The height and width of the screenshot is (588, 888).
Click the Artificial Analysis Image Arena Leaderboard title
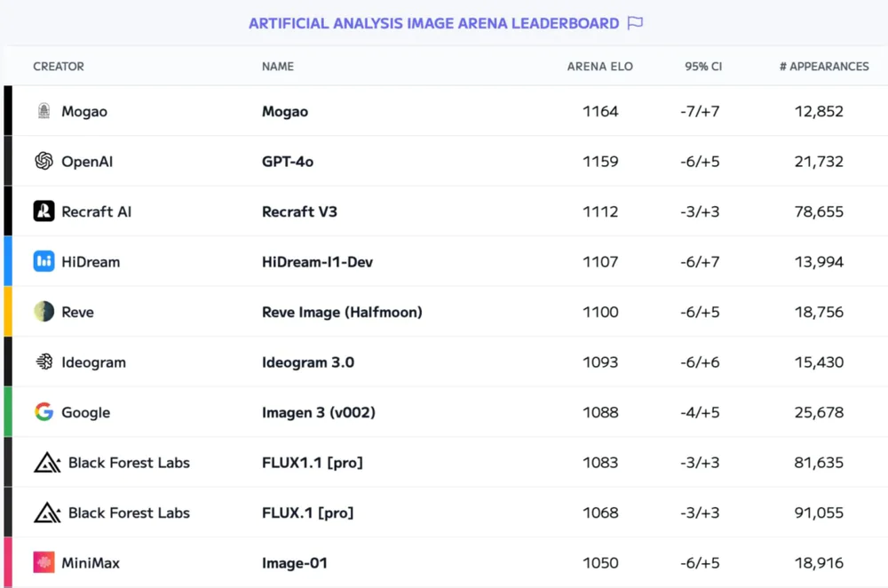coord(433,23)
